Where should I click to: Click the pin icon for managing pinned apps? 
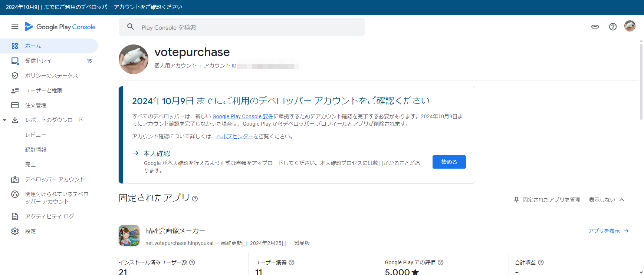(516, 200)
